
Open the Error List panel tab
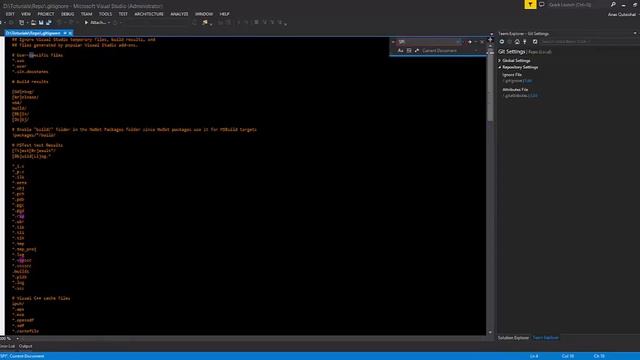click(7, 346)
